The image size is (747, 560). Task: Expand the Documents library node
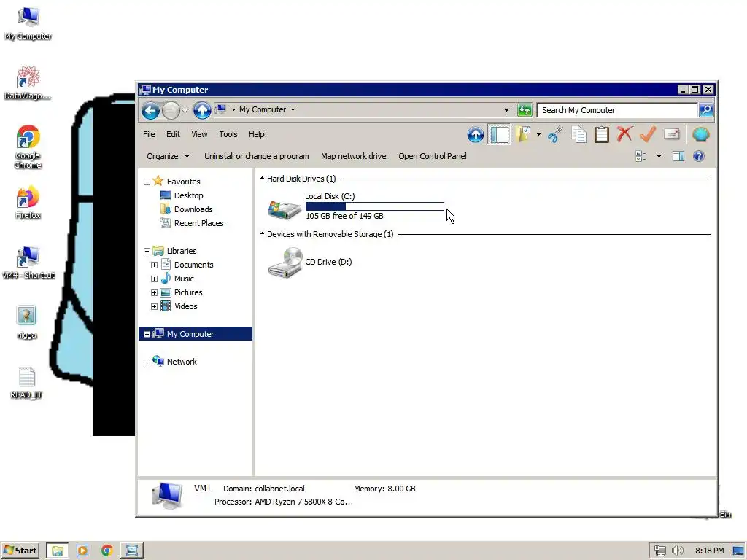point(155,265)
